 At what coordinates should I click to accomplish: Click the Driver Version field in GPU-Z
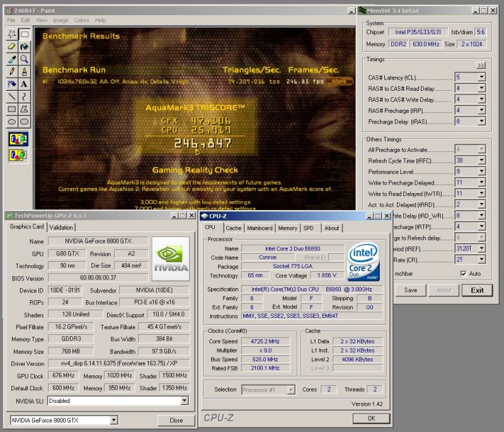[119, 363]
